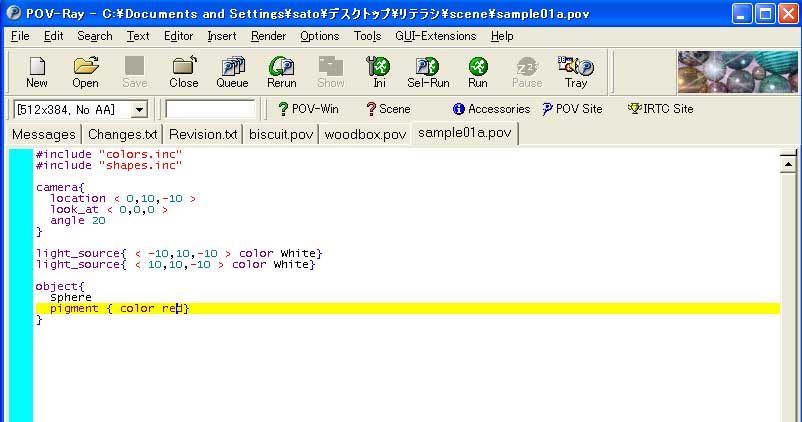Screen dimensions: 802x422
Task: Open the Options menu
Action: coord(320,36)
